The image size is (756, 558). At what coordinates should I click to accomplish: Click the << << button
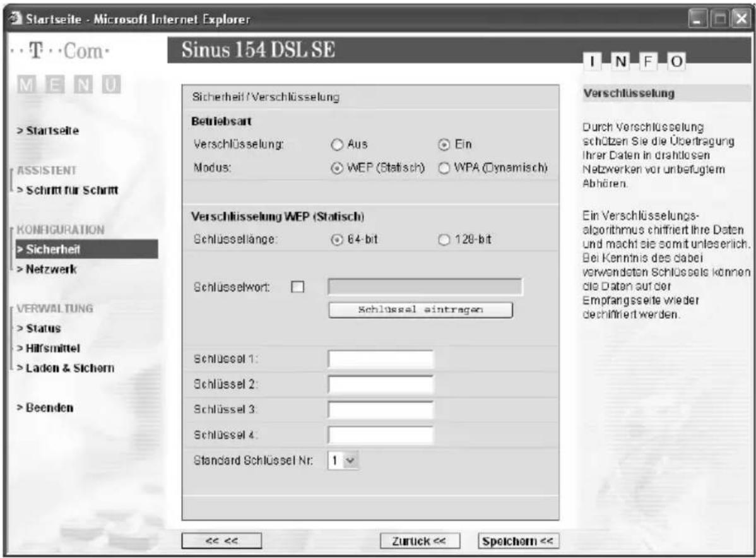coord(221,541)
